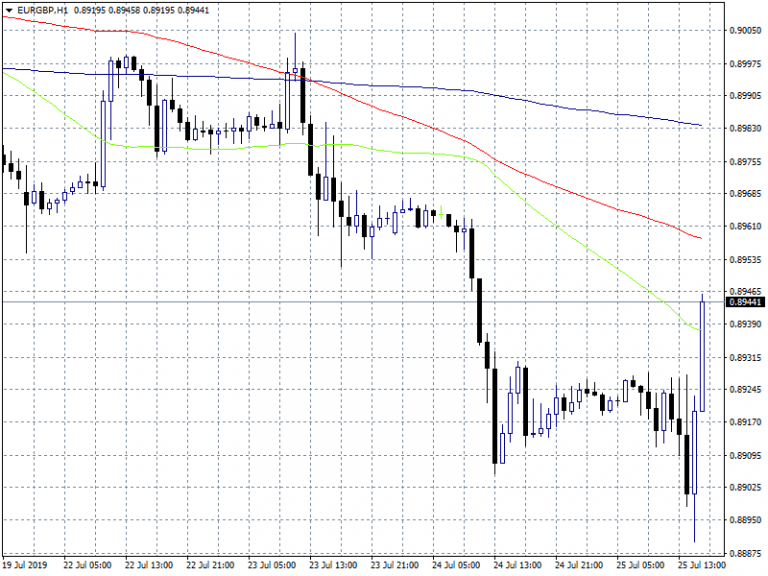The height and width of the screenshot is (576, 768).
Task: Click the 24 Jul 21:00 time label
Action: coord(580,565)
